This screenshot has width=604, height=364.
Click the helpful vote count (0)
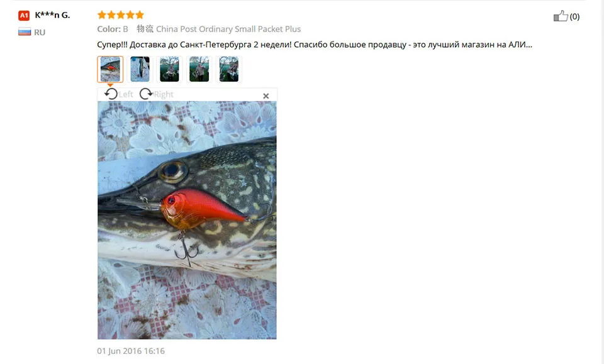click(574, 16)
